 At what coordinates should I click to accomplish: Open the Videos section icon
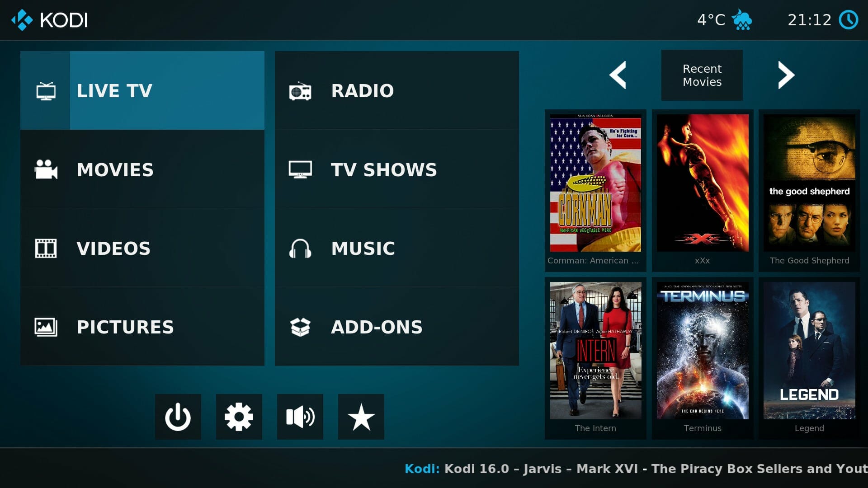tap(47, 248)
